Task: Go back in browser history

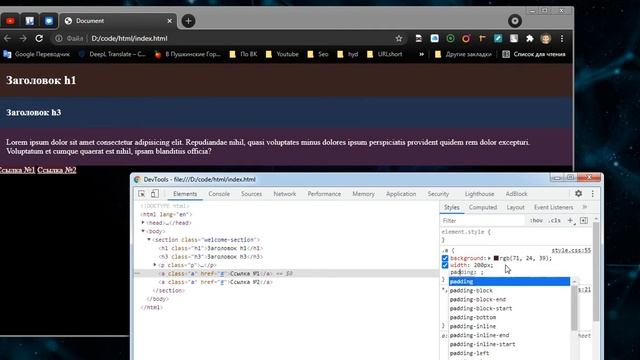Action: tap(7, 38)
